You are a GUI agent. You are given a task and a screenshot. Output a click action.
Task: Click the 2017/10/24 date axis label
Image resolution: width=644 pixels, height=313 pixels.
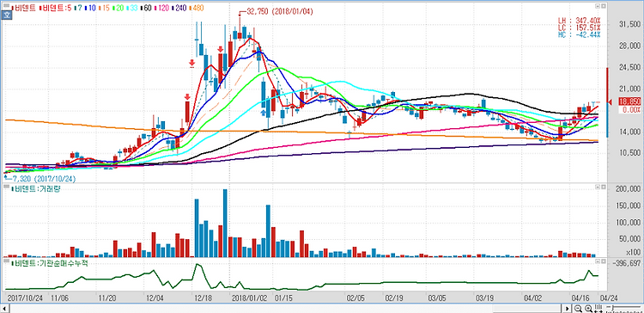point(25,298)
